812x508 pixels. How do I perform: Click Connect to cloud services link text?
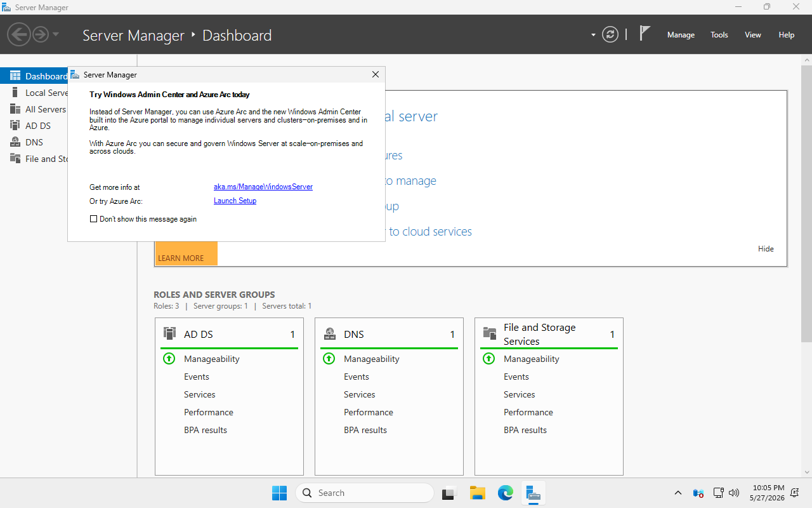click(x=429, y=232)
